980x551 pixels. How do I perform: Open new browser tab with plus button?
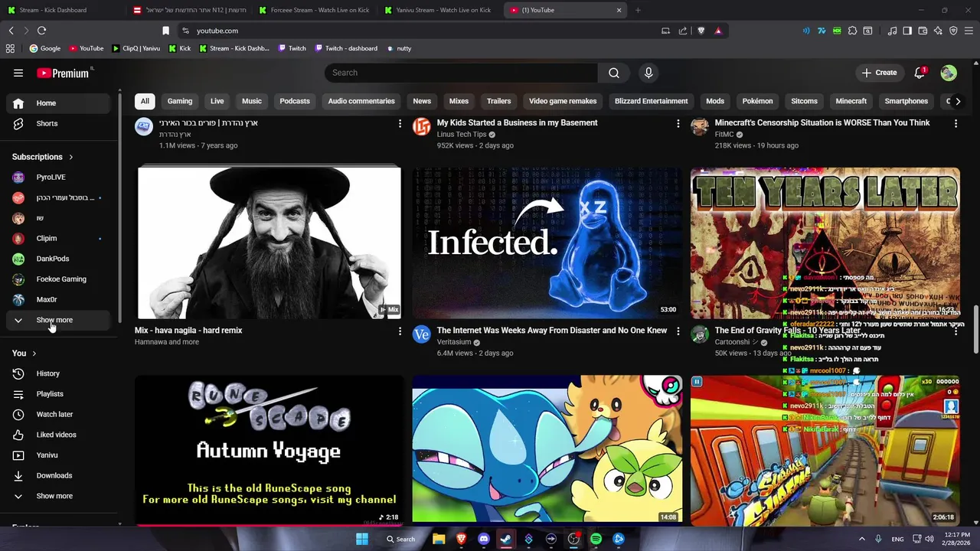coord(638,10)
